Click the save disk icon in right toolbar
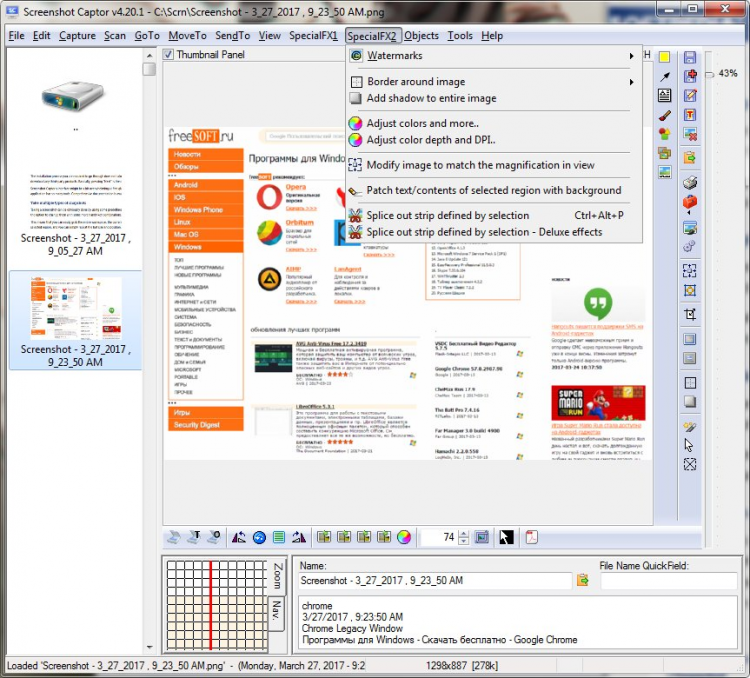This screenshot has width=750, height=678. pos(689,57)
